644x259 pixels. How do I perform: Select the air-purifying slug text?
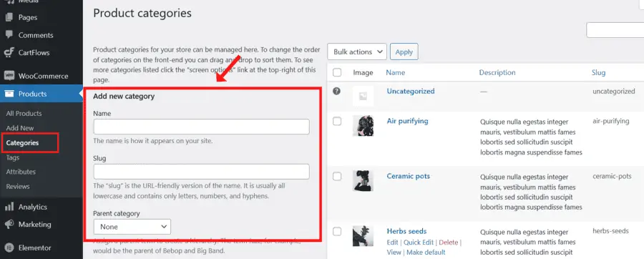tap(611, 121)
